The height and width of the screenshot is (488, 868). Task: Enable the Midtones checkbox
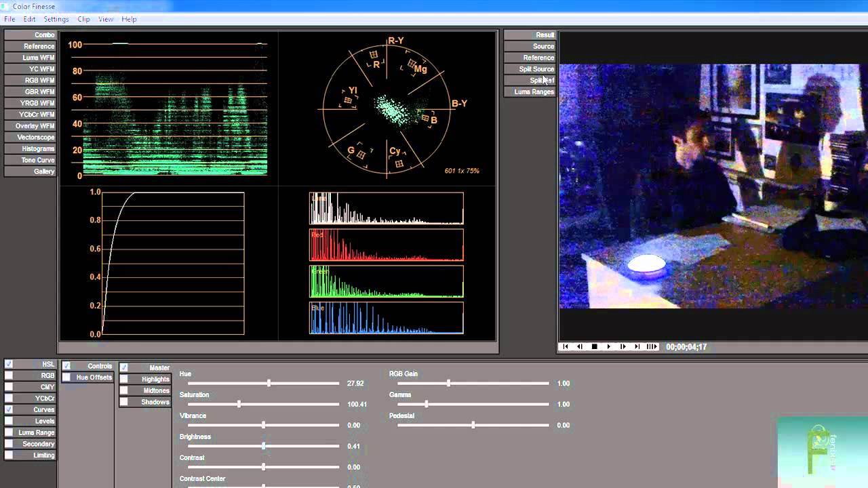[x=124, y=390]
